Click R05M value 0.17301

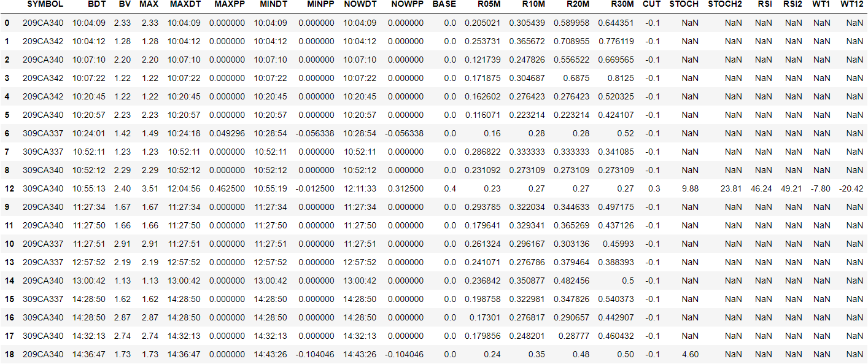[486, 318]
